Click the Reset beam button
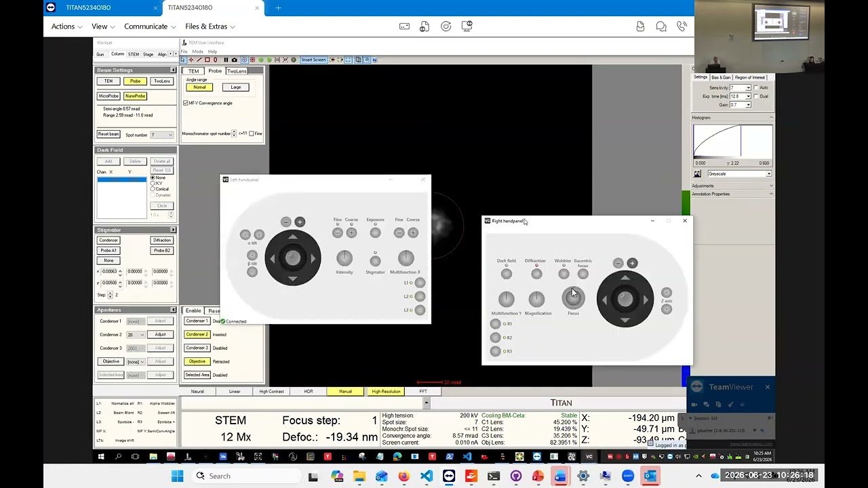This screenshot has width=868, height=488. [x=108, y=134]
